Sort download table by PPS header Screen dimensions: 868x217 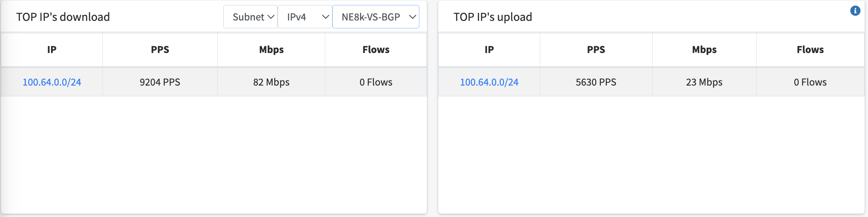tap(160, 50)
